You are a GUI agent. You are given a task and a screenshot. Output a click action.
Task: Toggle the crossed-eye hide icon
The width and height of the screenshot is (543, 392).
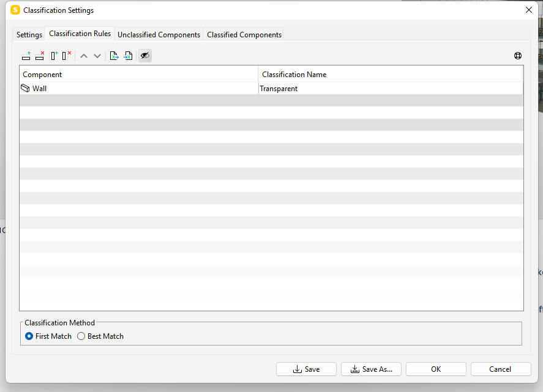click(x=145, y=56)
